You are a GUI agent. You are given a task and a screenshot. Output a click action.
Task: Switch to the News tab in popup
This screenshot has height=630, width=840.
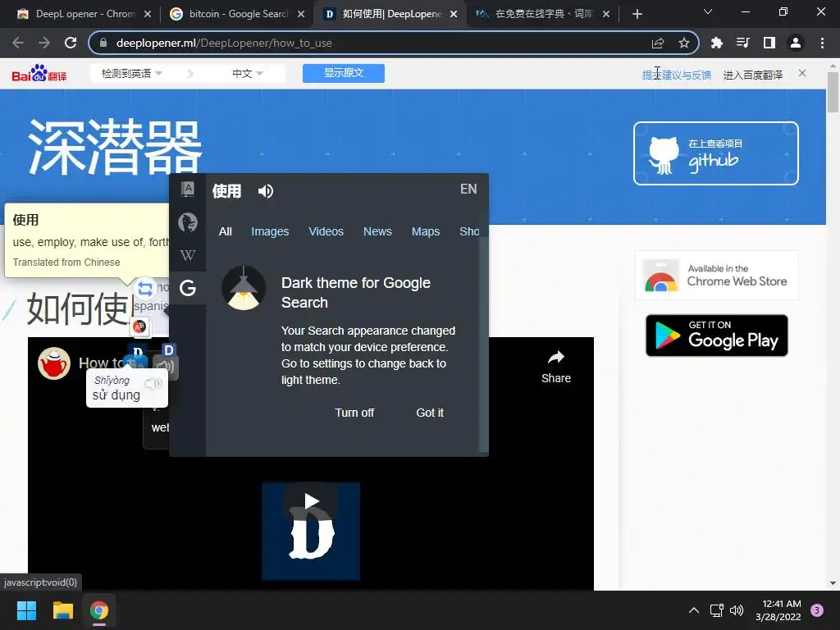coord(377,231)
